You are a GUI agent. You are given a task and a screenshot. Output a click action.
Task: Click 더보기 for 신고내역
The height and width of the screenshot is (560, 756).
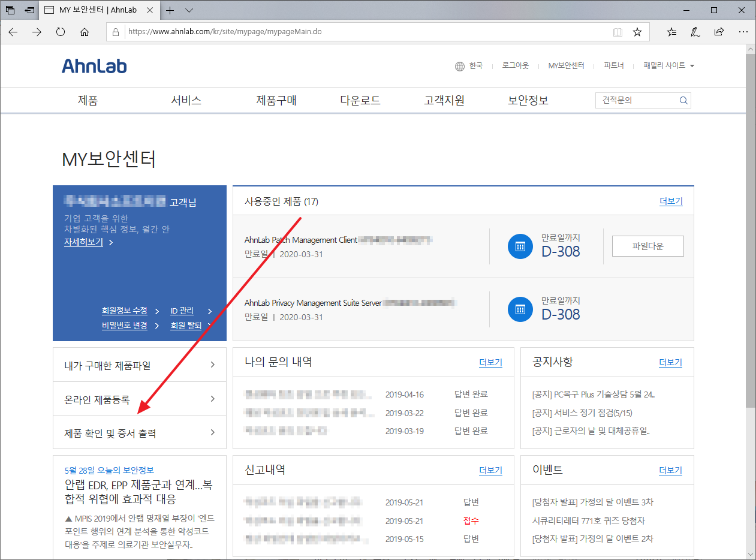pos(490,471)
